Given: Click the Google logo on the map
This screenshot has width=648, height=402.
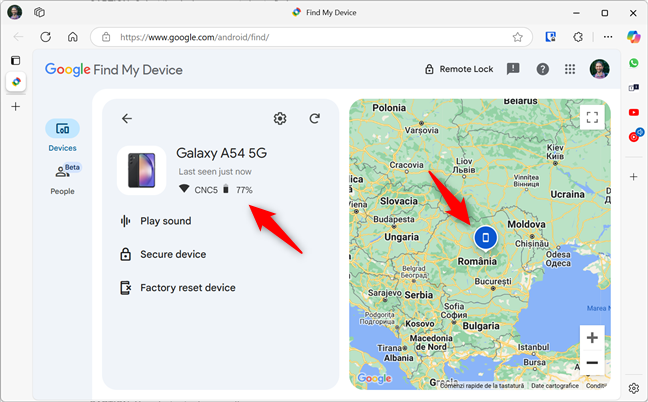Looking at the screenshot, I should coord(374,378).
